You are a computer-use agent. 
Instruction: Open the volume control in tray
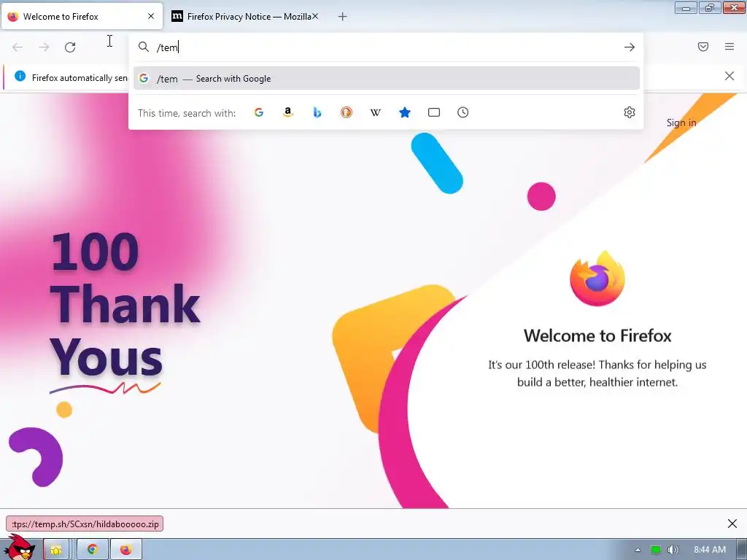tap(673, 550)
